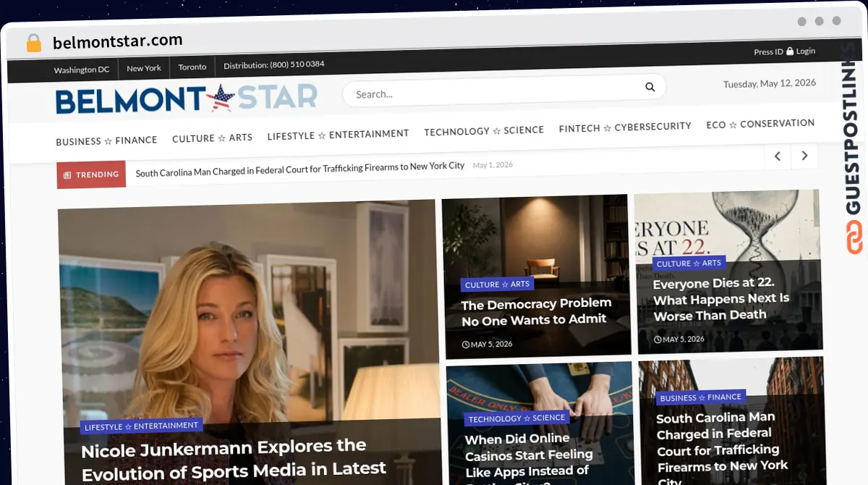Select the New York edition link
The image size is (868, 485).
click(144, 68)
